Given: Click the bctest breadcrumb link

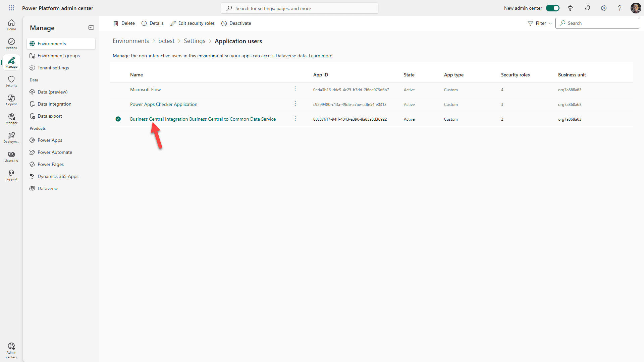Looking at the screenshot, I should click(166, 41).
